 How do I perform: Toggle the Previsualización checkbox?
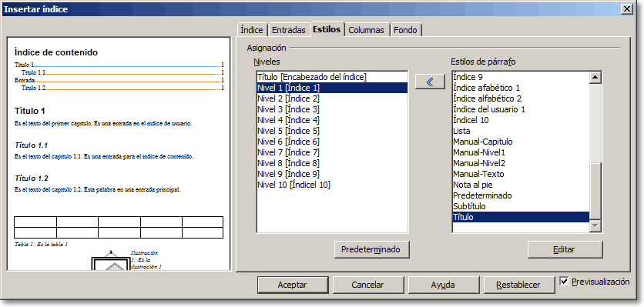click(x=565, y=282)
